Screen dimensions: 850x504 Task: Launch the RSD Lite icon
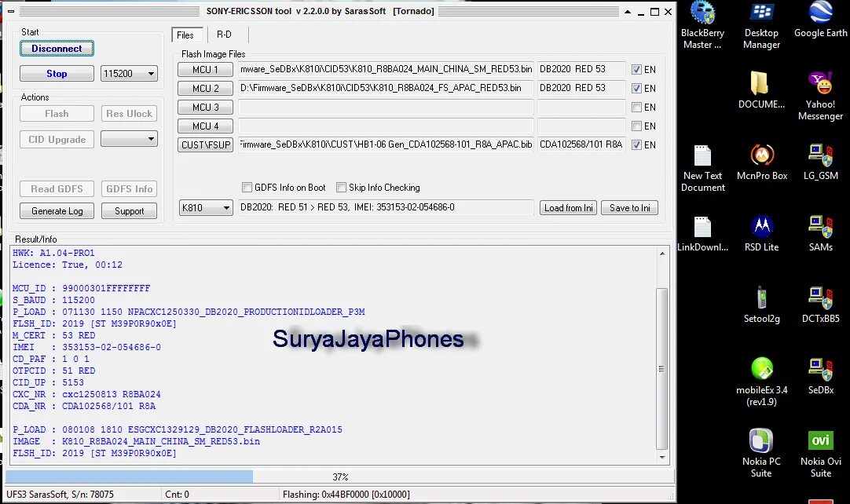(x=762, y=227)
